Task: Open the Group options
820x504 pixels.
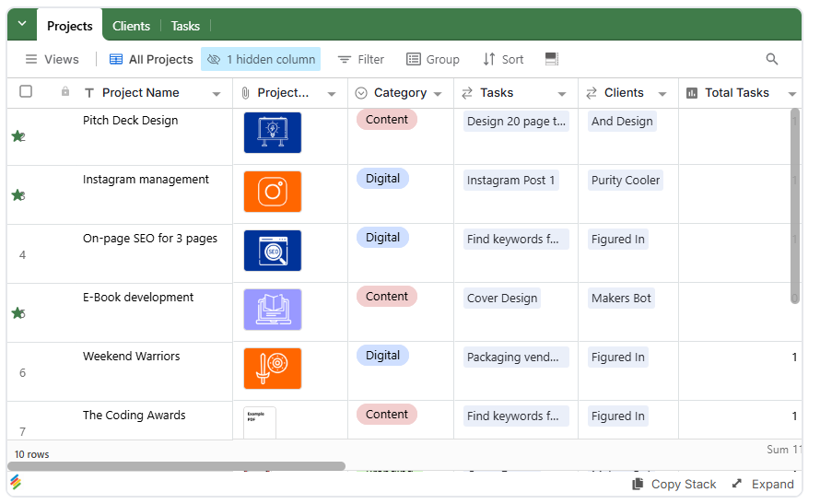Action: pyautogui.click(x=433, y=59)
